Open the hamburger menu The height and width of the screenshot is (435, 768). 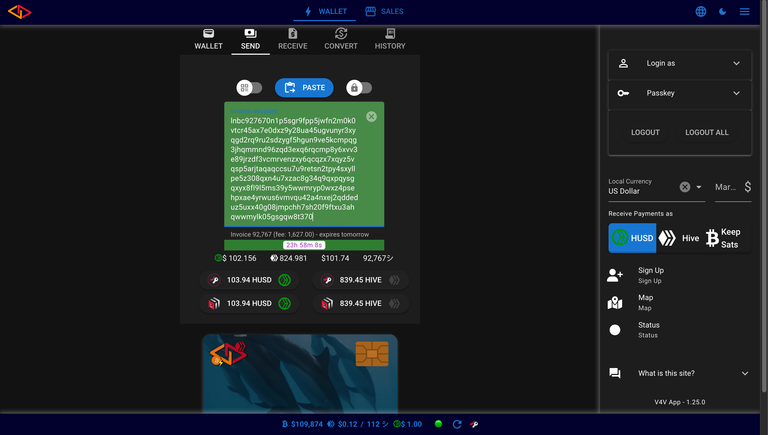click(x=744, y=11)
